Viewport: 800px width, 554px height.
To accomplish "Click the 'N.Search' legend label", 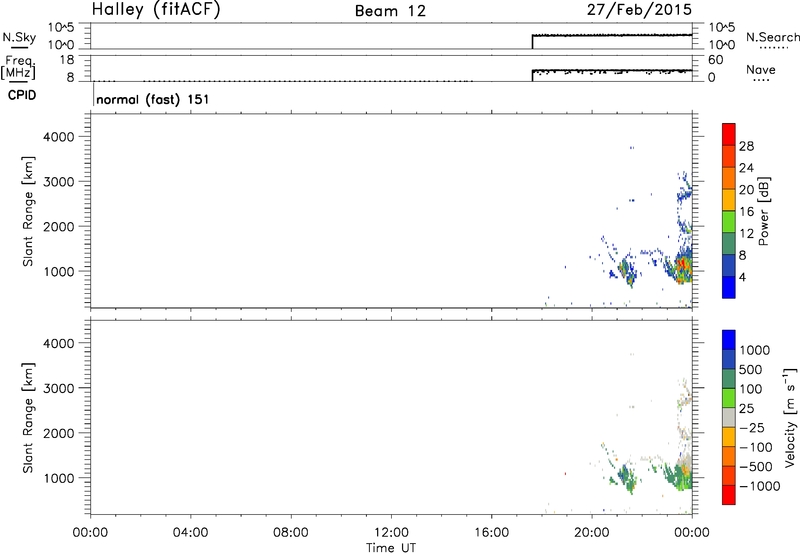I will click(x=772, y=37).
